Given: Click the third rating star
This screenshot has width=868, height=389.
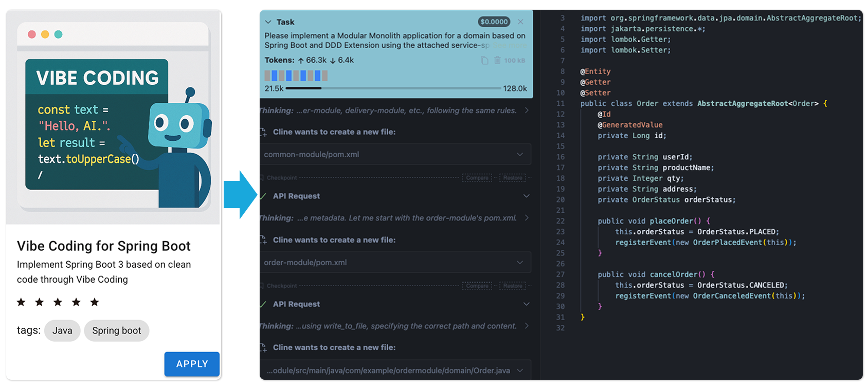Looking at the screenshot, I should click(58, 302).
